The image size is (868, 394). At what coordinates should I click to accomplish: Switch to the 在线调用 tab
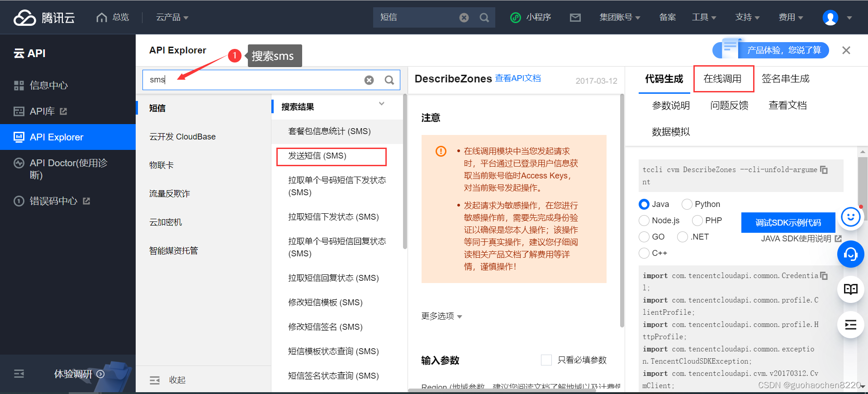(x=723, y=79)
